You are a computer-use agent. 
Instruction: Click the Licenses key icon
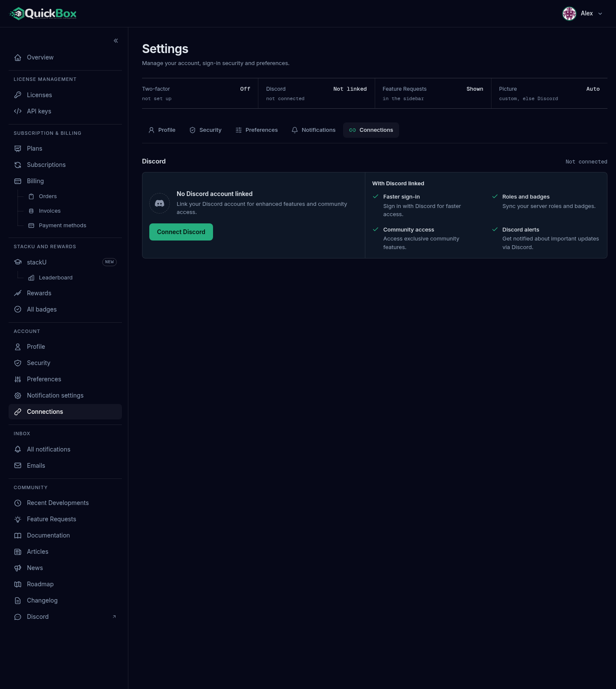point(18,95)
